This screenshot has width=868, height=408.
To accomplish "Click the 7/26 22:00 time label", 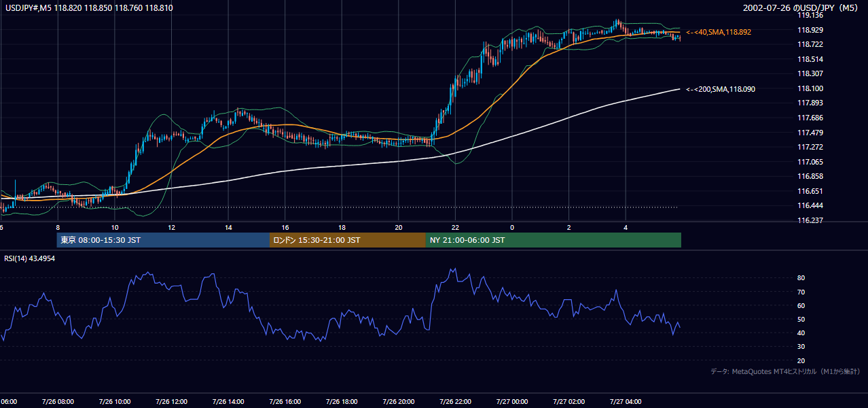I will pos(456,402).
